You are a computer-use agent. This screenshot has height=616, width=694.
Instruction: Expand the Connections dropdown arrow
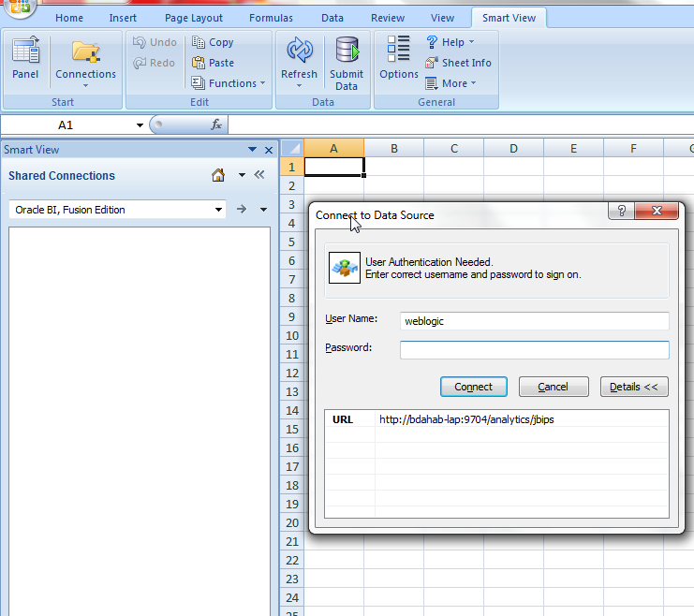85,86
